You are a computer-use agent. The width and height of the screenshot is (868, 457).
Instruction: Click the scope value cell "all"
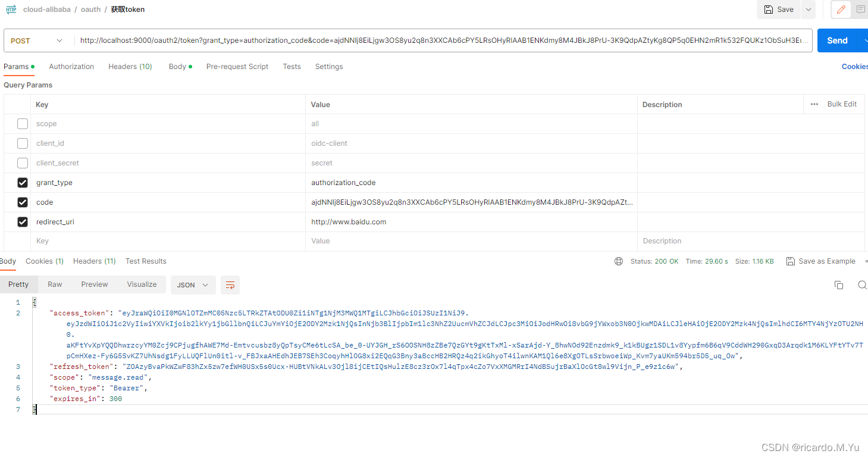(x=471, y=124)
